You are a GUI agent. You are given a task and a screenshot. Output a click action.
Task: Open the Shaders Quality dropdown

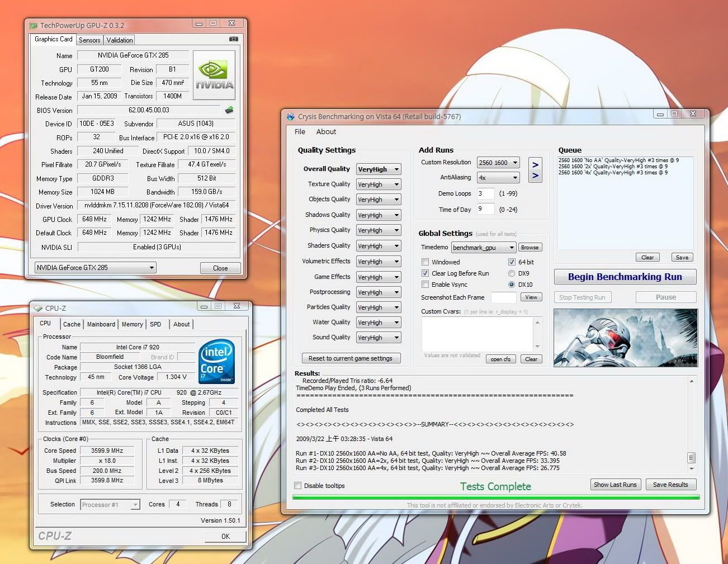(379, 246)
